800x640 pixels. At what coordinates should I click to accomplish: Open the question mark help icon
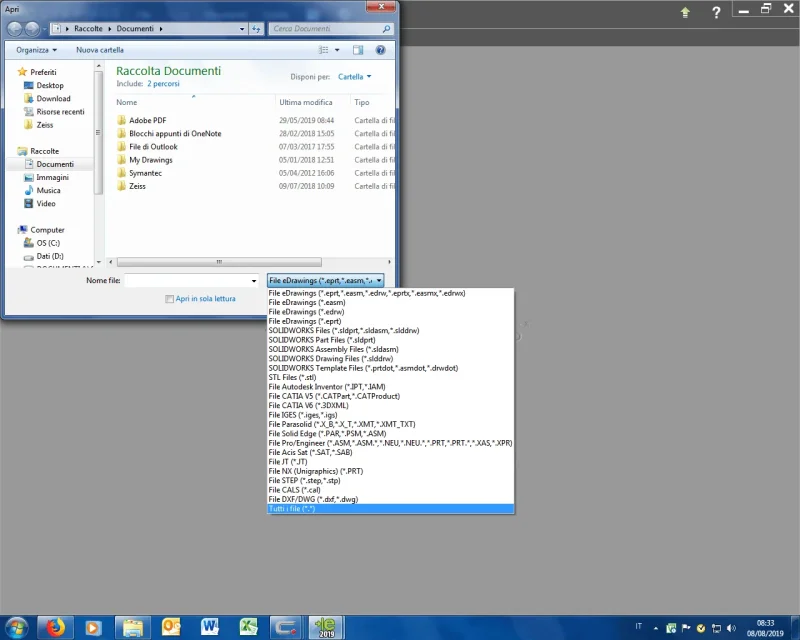coord(716,12)
